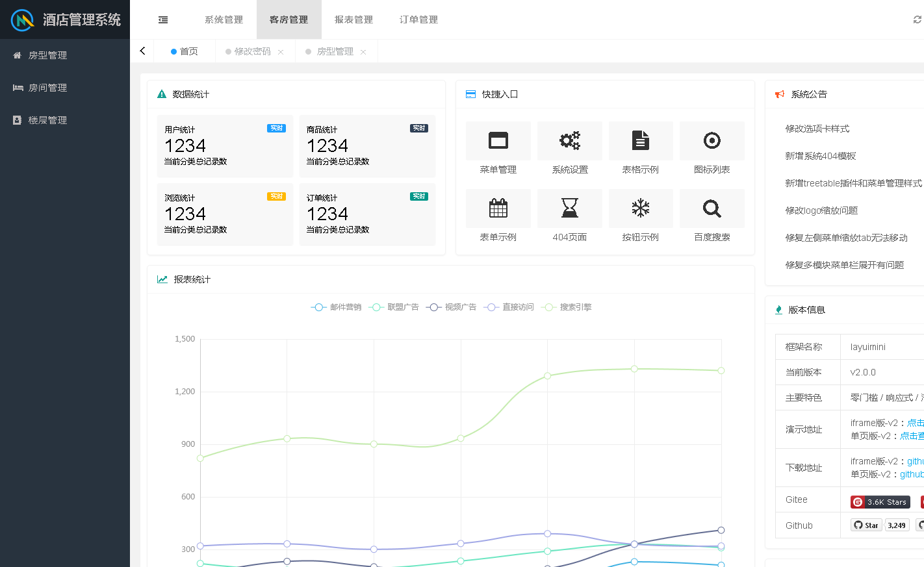Click the left arrow to scroll tabs
The image size is (924, 567).
coord(142,51)
